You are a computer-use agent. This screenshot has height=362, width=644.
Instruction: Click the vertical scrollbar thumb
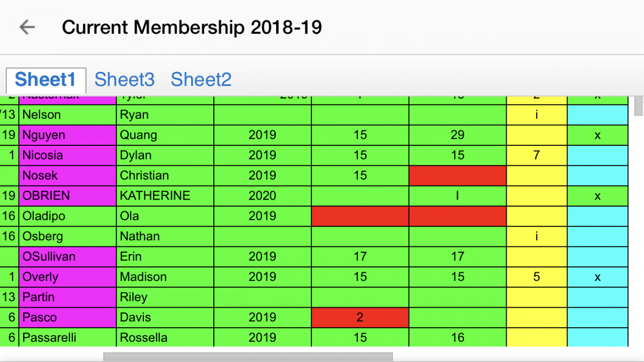[x=638, y=106]
